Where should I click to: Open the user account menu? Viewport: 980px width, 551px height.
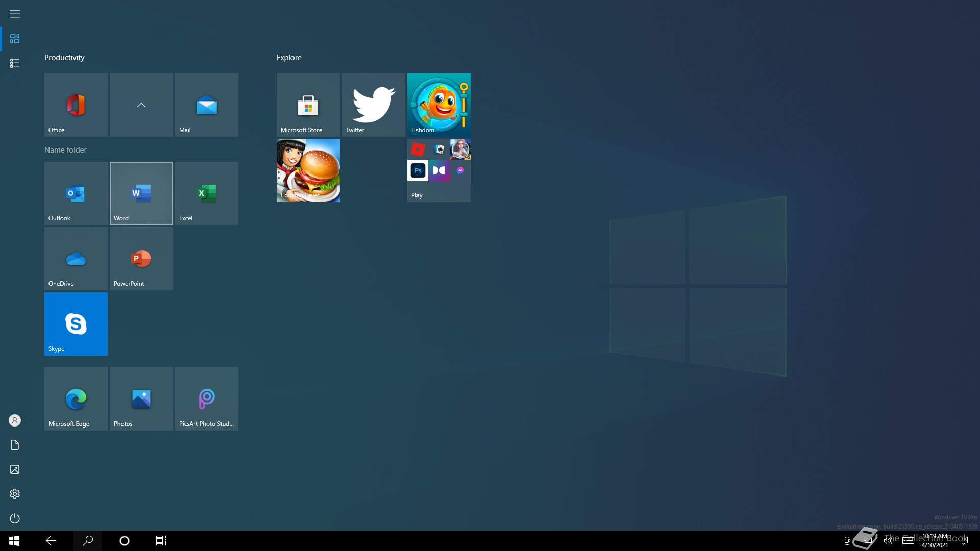[x=15, y=420]
